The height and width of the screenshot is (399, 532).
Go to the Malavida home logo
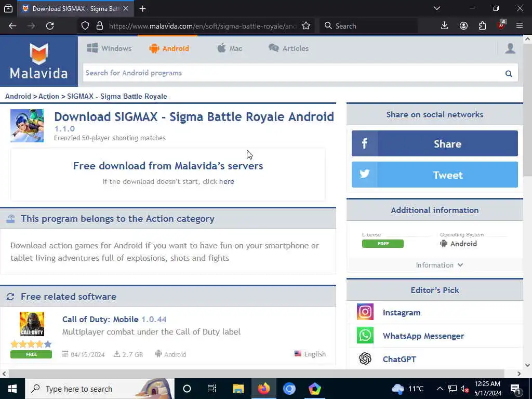pos(38,61)
